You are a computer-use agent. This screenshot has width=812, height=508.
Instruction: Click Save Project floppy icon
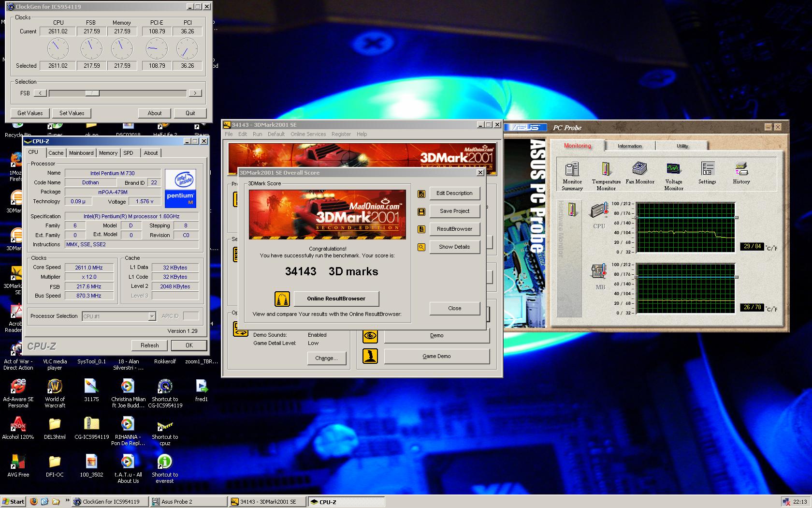pyautogui.click(x=421, y=211)
